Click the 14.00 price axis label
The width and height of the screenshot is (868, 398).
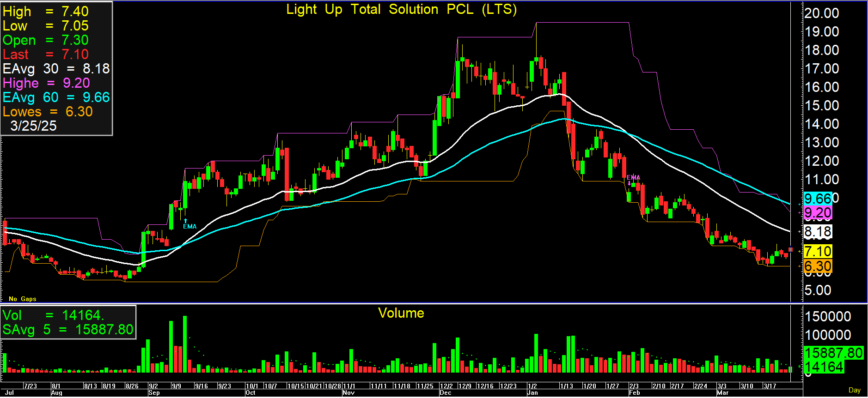click(x=822, y=124)
